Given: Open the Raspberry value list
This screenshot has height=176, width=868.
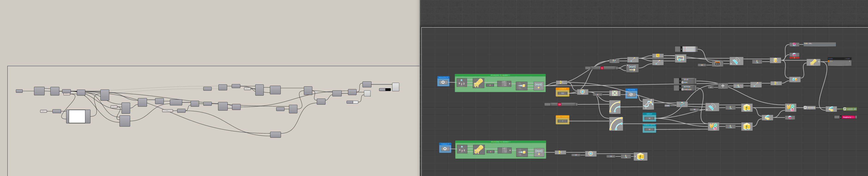Looking at the screenshot, I should tap(846, 117).
